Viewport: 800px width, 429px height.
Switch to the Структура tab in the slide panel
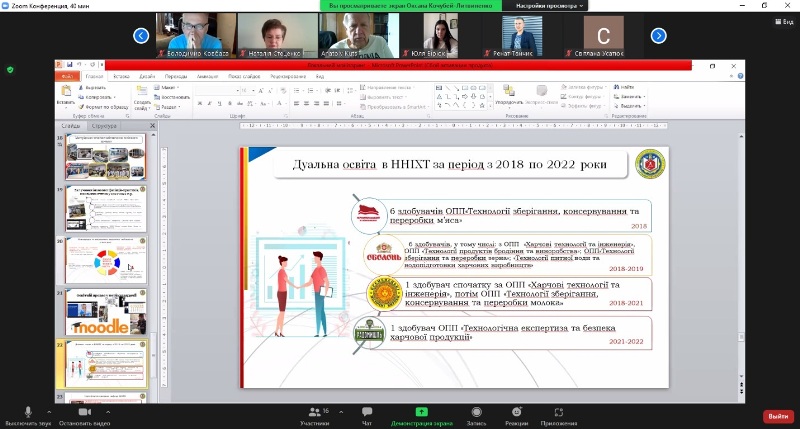click(104, 127)
